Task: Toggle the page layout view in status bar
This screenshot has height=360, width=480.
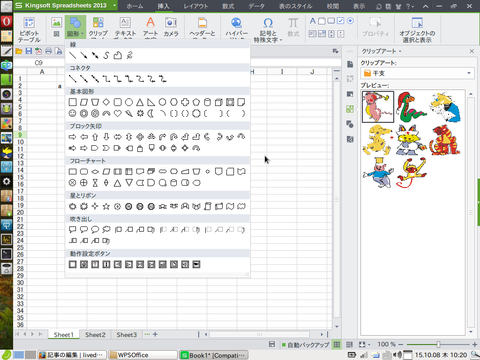Action: [x=349, y=344]
